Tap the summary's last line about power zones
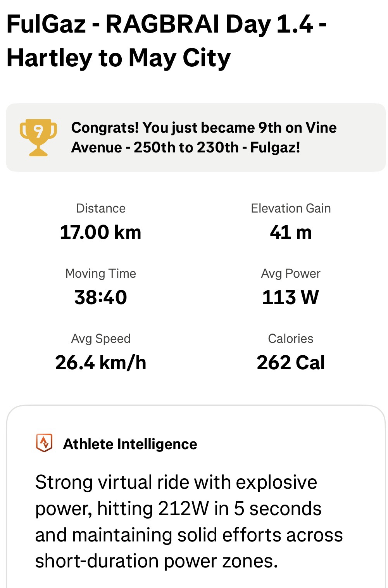This screenshot has width=388, height=588. (x=157, y=561)
